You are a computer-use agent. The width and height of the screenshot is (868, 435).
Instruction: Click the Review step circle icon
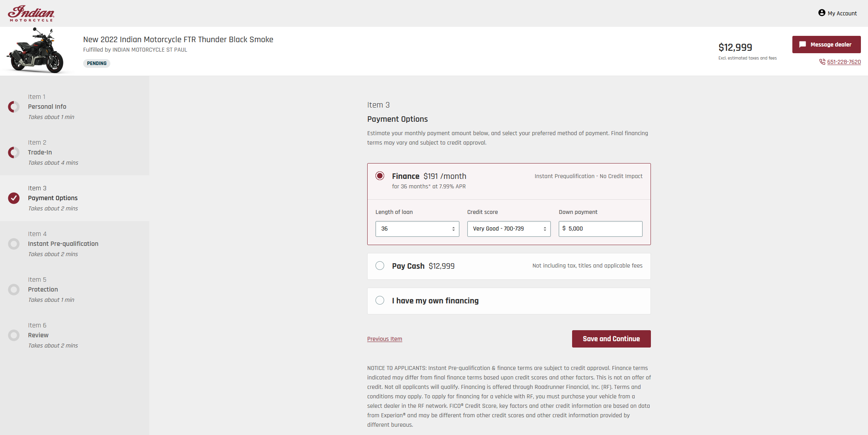[x=14, y=335]
